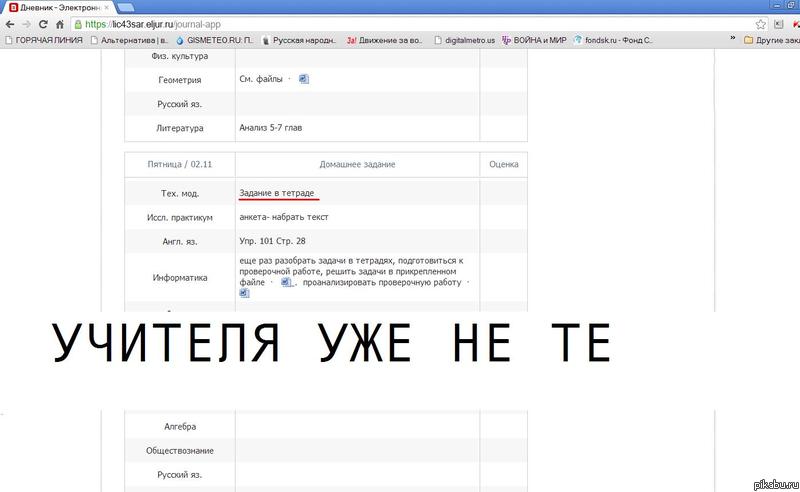Open the Home page icon

point(60,24)
